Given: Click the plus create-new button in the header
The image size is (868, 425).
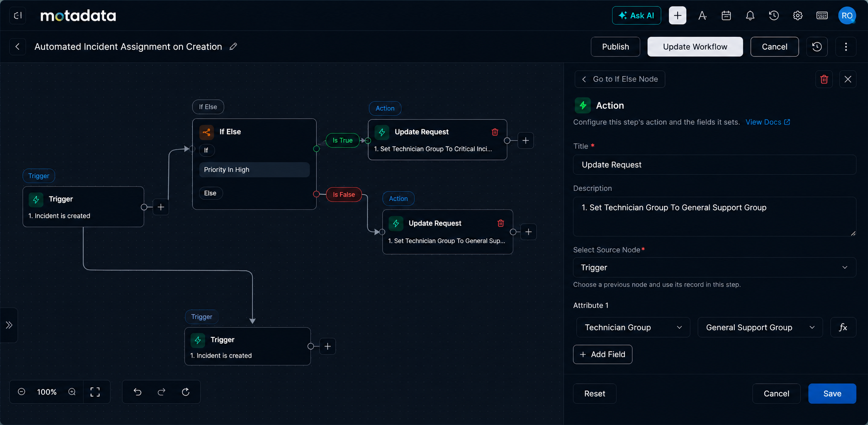Looking at the screenshot, I should 677,15.
